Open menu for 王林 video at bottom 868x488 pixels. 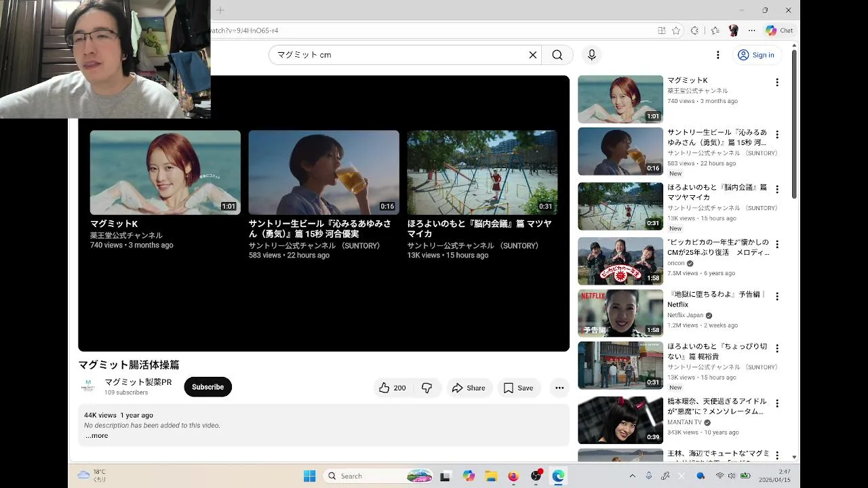click(x=777, y=455)
